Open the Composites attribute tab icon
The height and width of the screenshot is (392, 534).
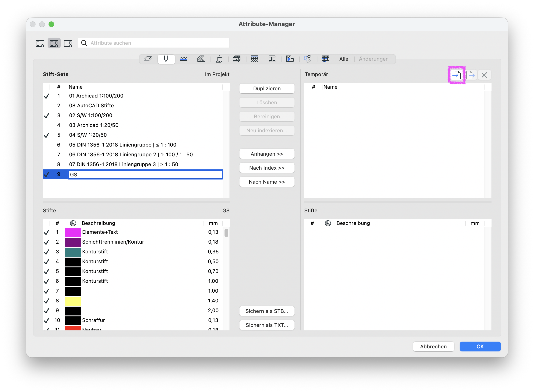pos(254,59)
